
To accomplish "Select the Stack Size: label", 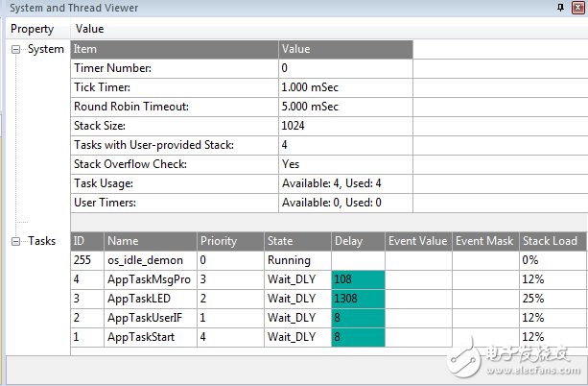I will click(100, 126).
